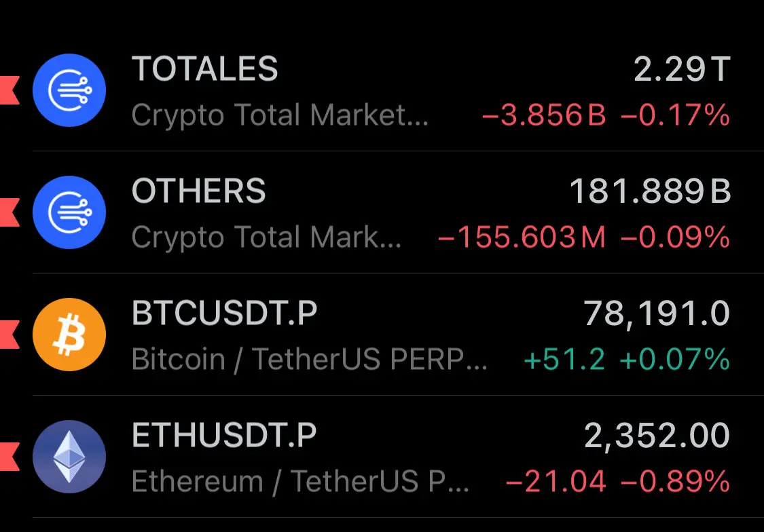Tap the −0.17% change for TOTALES
This screenshot has height=532, width=764.
click(x=675, y=116)
